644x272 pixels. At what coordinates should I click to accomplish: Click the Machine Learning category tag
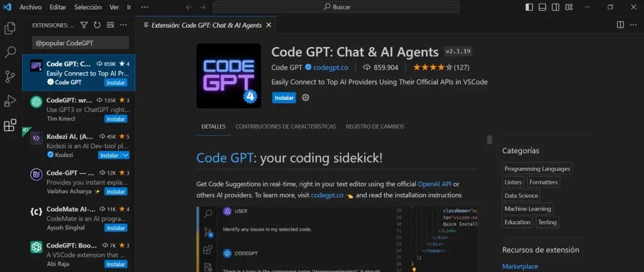coord(528,209)
